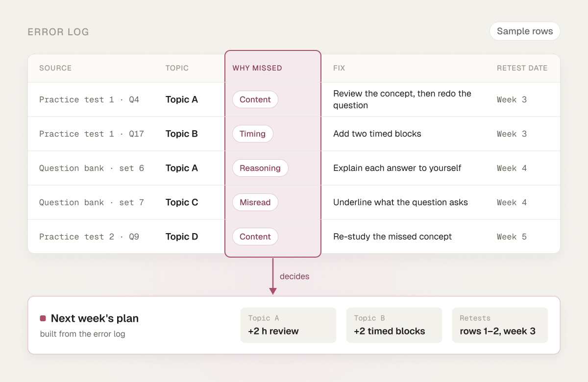588x382 pixels.
Task: Click Topic A in the Q4 row
Action: point(182,99)
